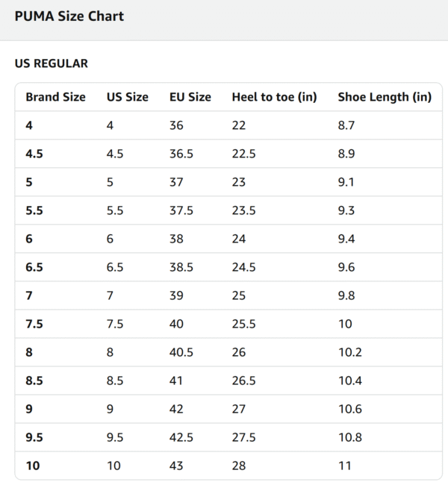Click the bold brand size 10 cell
The image size is (448, 485).
pyautogui.click(x=33, y=466)
